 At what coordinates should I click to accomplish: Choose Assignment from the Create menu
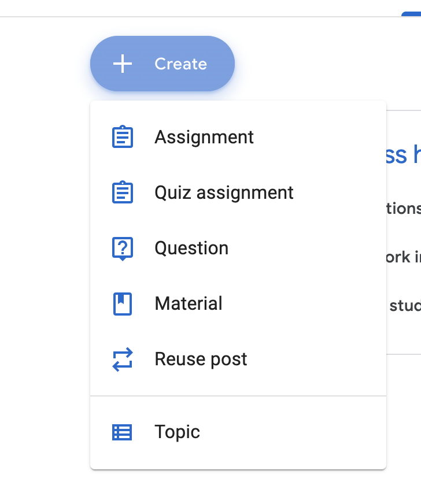point(204,137)
